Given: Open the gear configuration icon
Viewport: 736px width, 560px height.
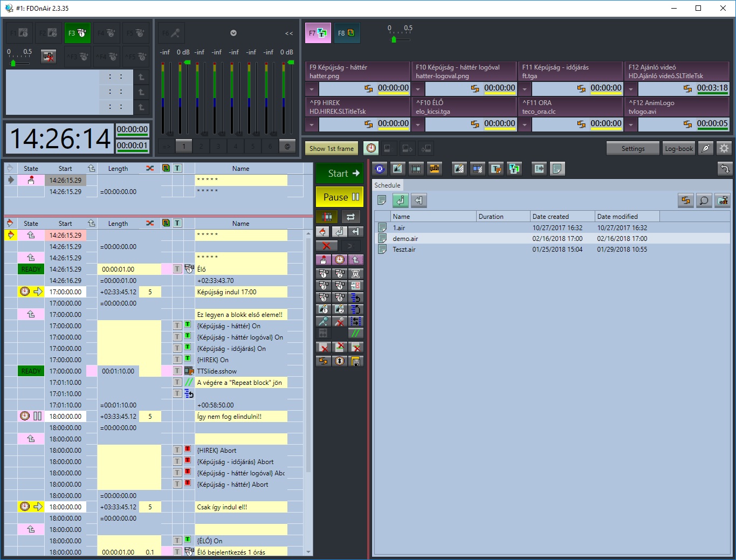Looking at the screenshot, I should coord(724,148).
